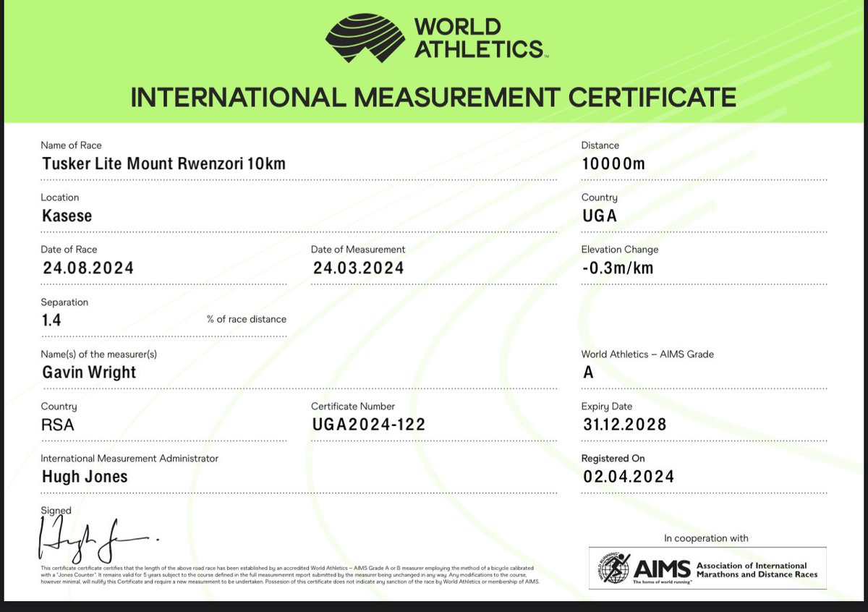Click 'Association of International Marathons and Distance Races'
This screenshot has width=868, height=612.
[757, 569]
